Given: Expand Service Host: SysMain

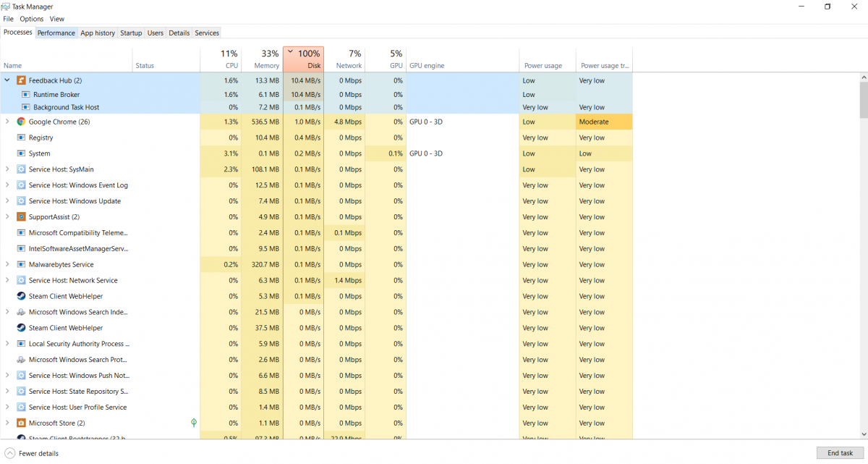Looking at the screenshot, I should pos(7,169).
